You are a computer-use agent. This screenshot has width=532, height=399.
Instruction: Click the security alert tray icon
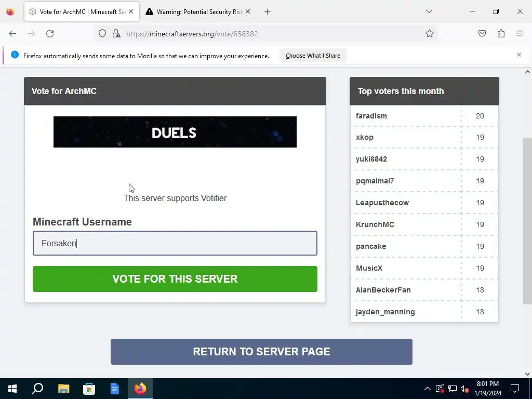pos(440,389)
